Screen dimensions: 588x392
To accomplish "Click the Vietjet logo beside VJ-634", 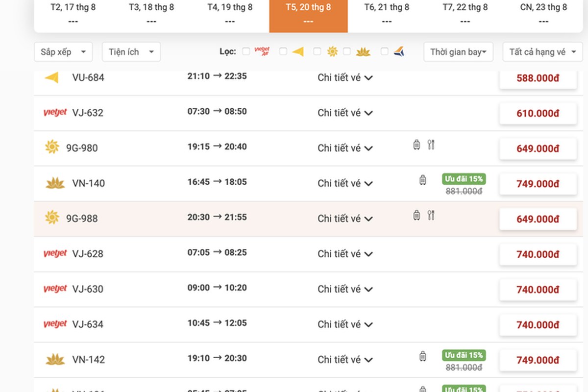I will tap(55, 324).
